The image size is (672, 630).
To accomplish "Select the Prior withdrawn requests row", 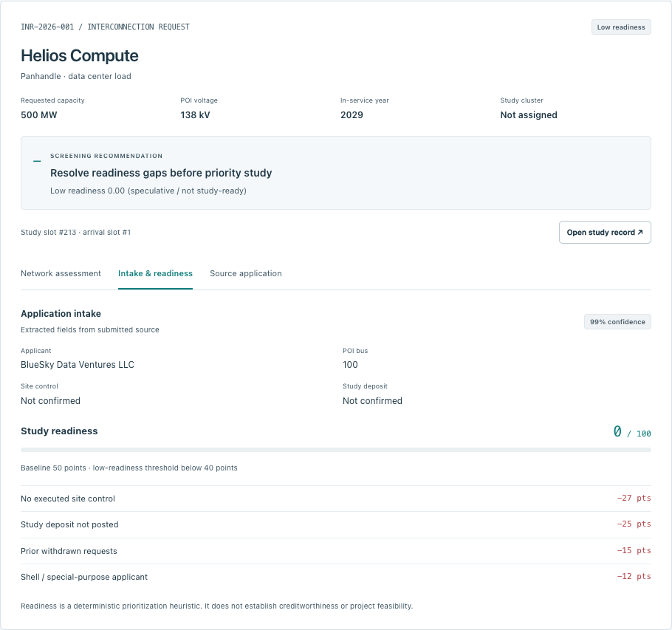I will pos(335,551).
